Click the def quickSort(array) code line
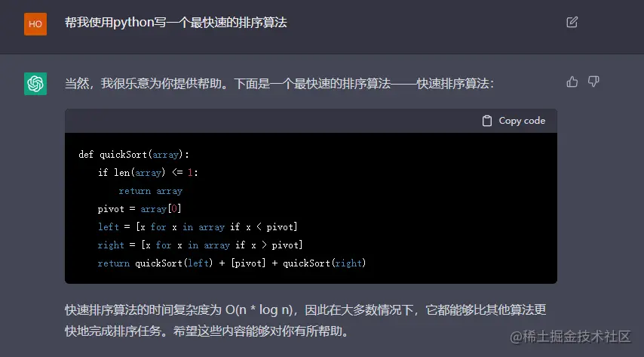The image size is (644, 357). (x=134, y=155)
